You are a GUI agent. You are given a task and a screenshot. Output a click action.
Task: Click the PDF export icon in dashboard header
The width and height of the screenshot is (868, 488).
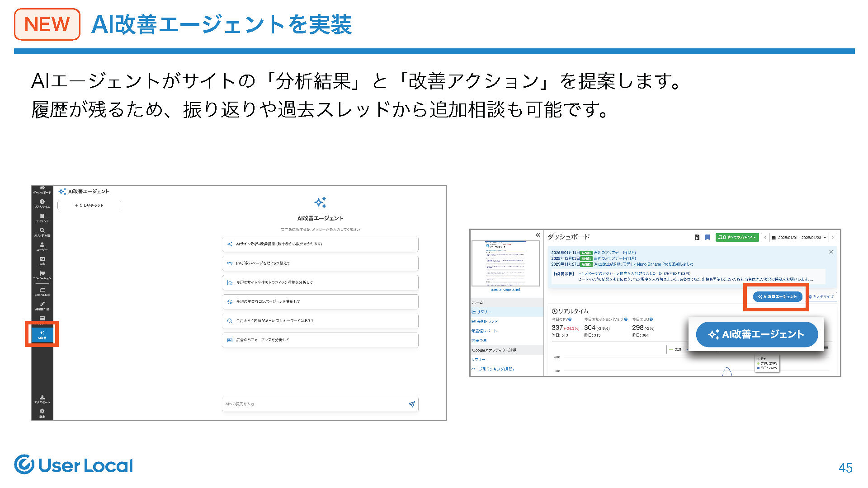[x=697, y=237]
